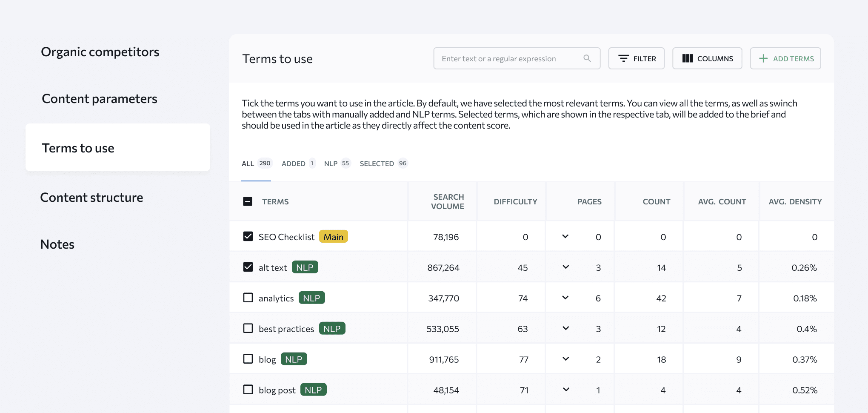Open the Filter panel via filter icon

(x=624, y=58)
